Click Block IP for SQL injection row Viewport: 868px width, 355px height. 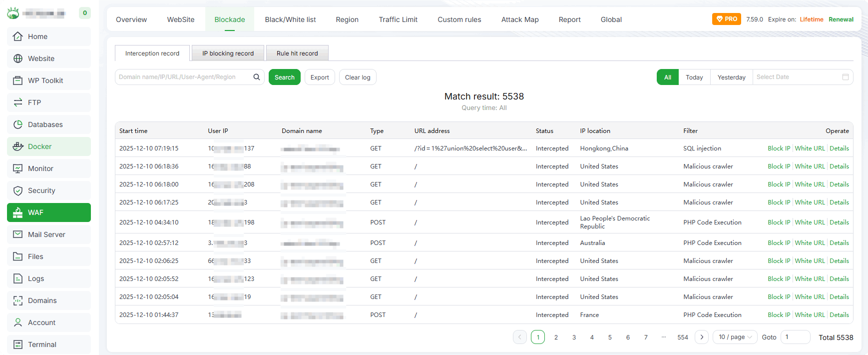tap(779, 148)
